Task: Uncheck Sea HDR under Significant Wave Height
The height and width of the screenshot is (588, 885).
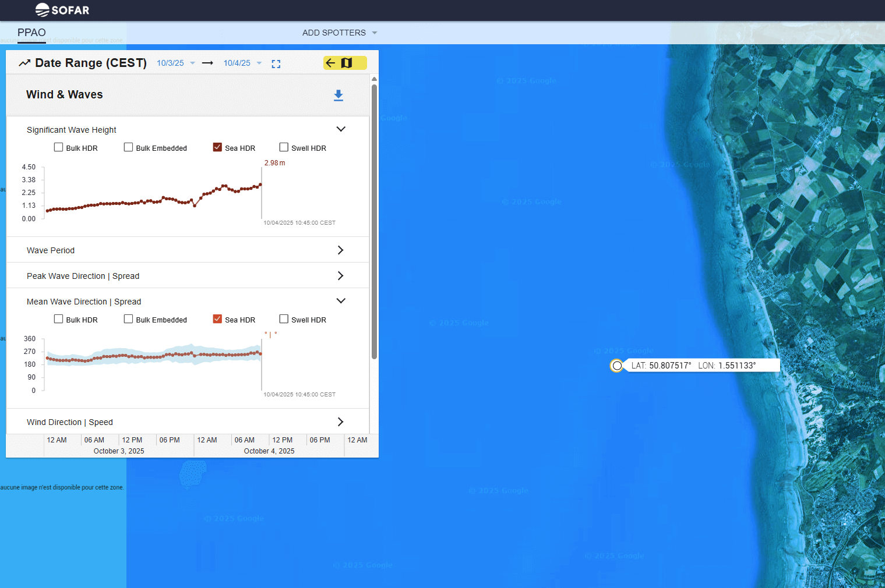Action: (x=217, y=147)
